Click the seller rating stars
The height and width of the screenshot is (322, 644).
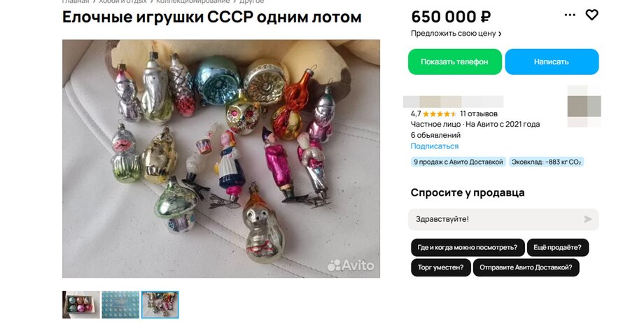[x=439, y=114]
